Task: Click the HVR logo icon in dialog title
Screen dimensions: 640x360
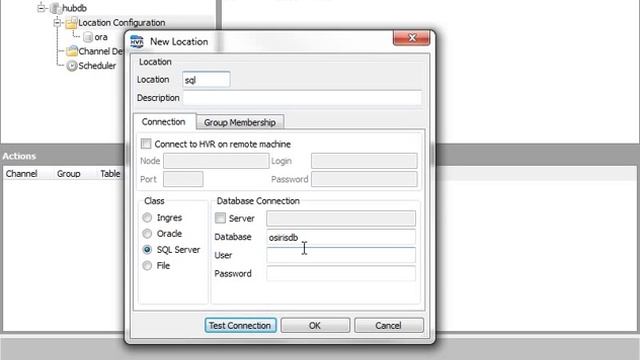Action: click(x=137, y=42)
